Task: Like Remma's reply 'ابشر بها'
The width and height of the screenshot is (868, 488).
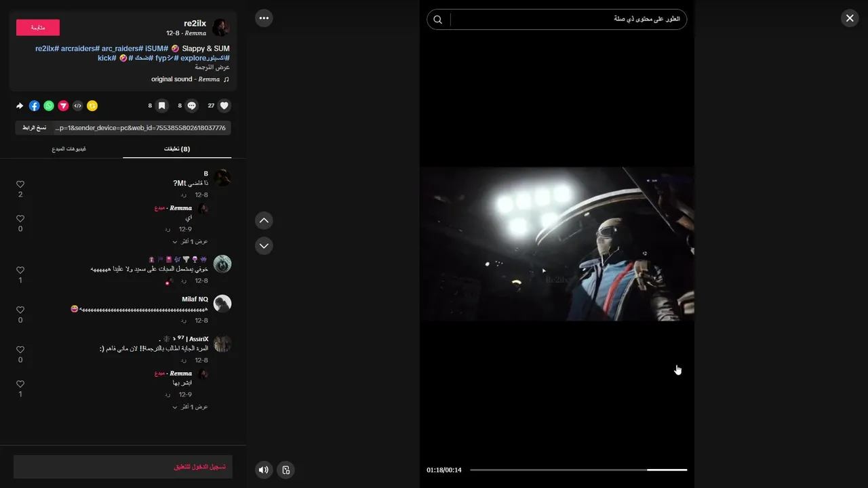Action: pos(20,384)
